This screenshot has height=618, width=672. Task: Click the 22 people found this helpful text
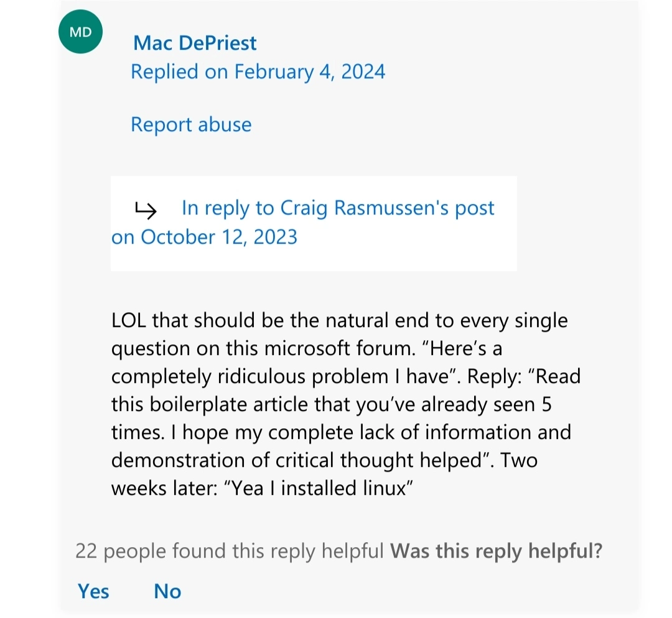click(229, 551)
